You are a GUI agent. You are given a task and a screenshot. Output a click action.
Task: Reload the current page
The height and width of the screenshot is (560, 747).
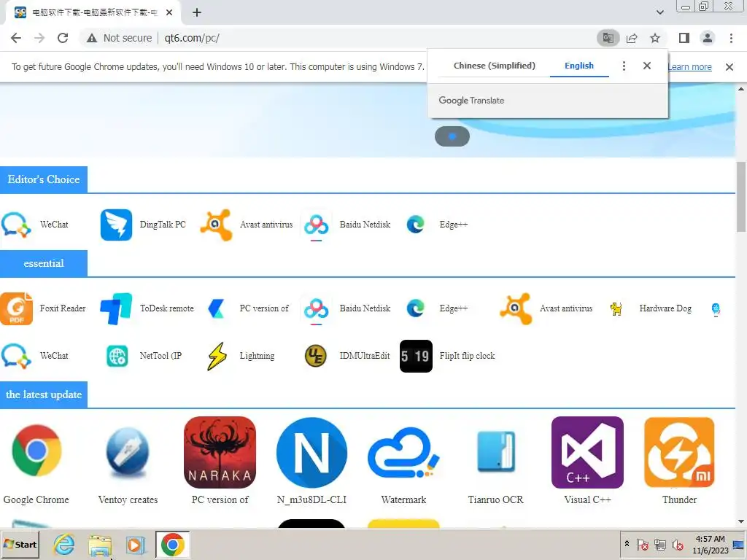tap(63, 38)
